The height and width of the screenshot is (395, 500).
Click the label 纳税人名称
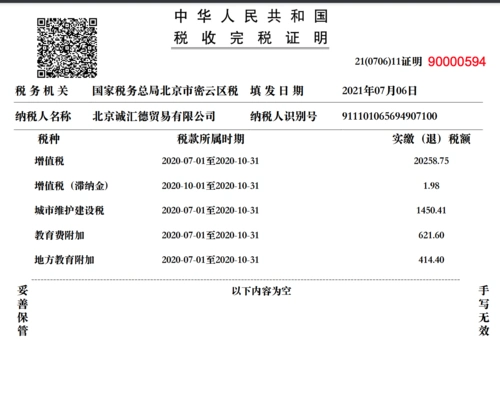point(43,116)
